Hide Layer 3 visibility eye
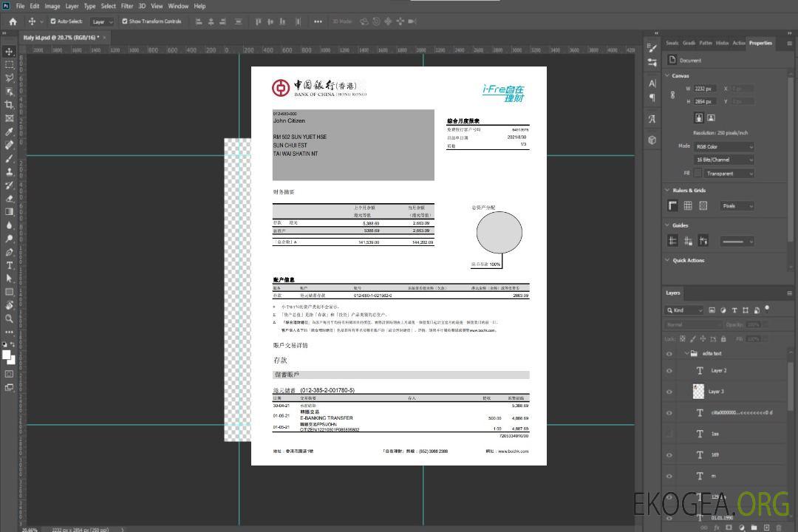The image size is (798, 532). tap(669, 392)
